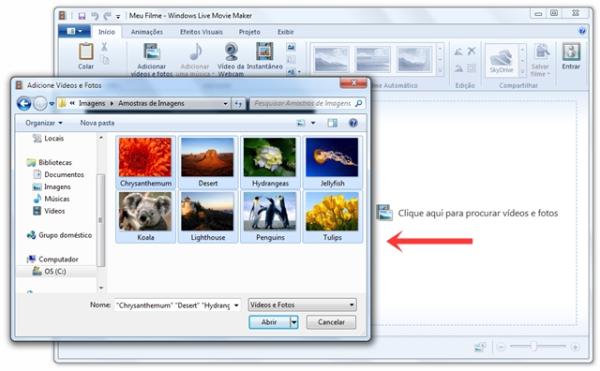Click the change view icon in dialog
The image size is (600, 371).
pyautogui.click(x=302, y=123)
